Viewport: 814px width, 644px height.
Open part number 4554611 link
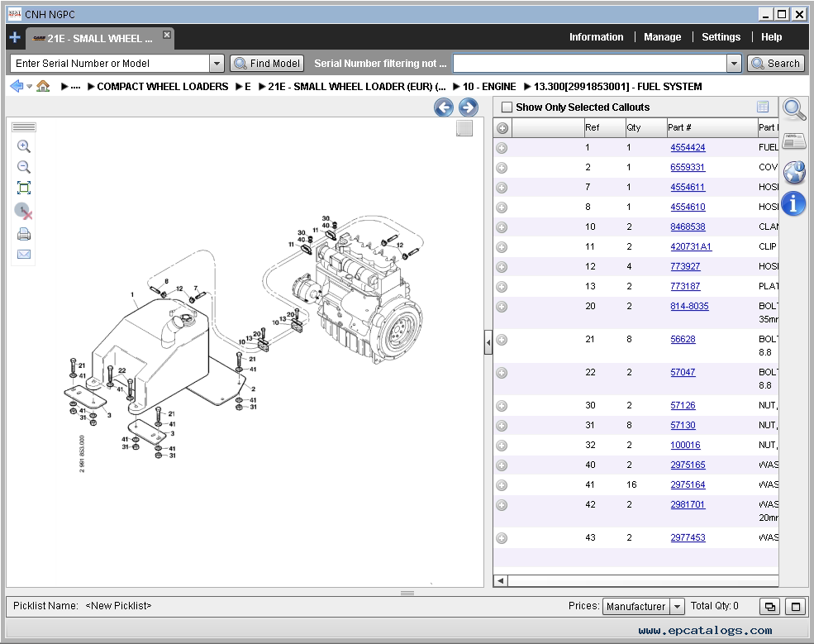coord(688,187)
